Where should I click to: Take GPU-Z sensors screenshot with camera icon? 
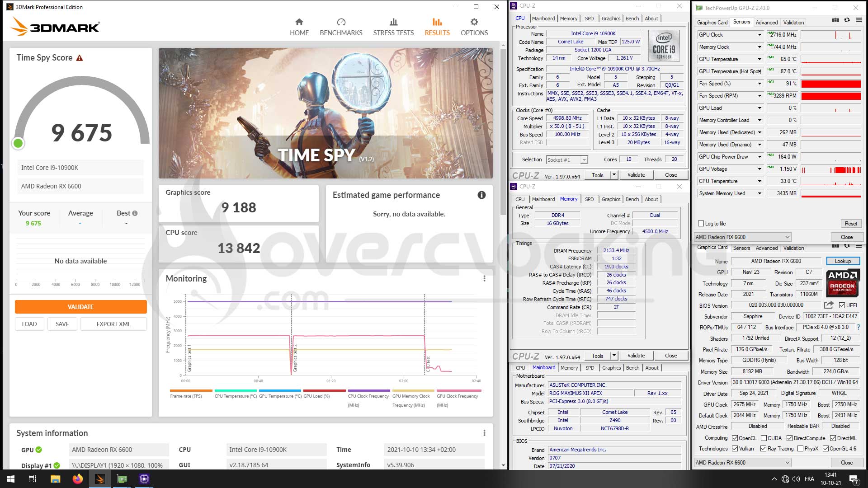(835, 20)
